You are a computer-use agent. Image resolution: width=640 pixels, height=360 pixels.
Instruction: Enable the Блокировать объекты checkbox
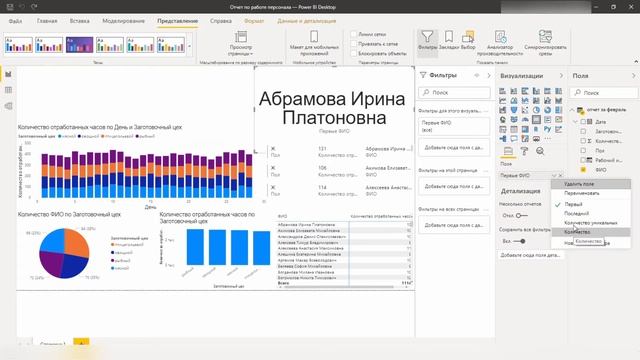click(354, 53)
